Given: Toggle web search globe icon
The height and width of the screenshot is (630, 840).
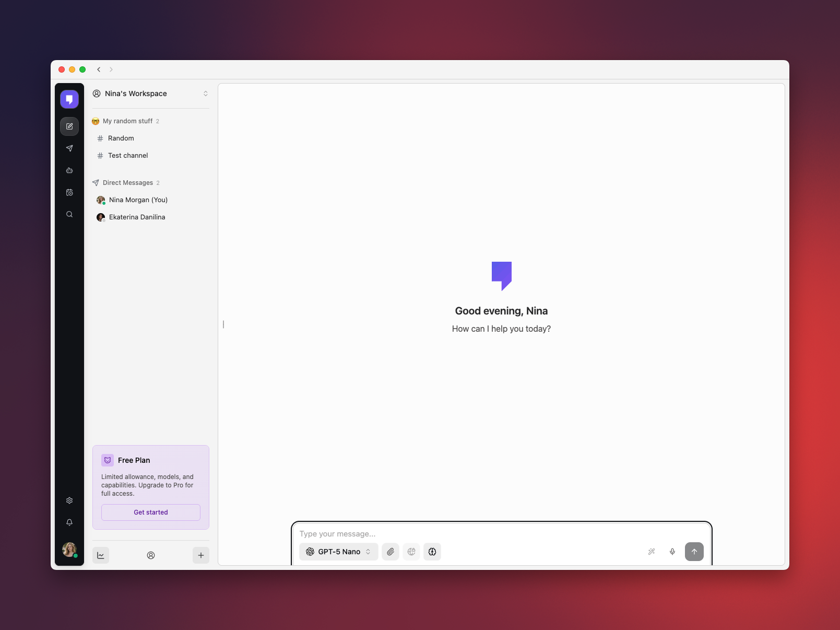Looking at the screenshot, I should [411, 552].
